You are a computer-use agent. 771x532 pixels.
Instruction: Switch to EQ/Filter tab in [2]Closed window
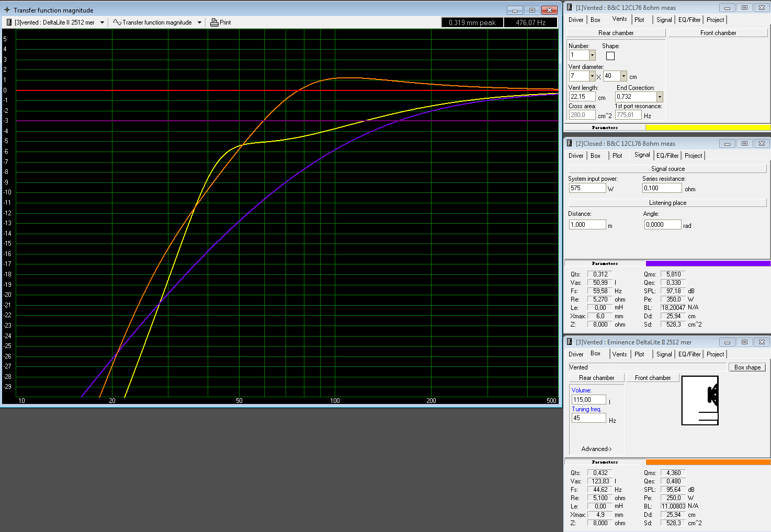pos(667,156)
